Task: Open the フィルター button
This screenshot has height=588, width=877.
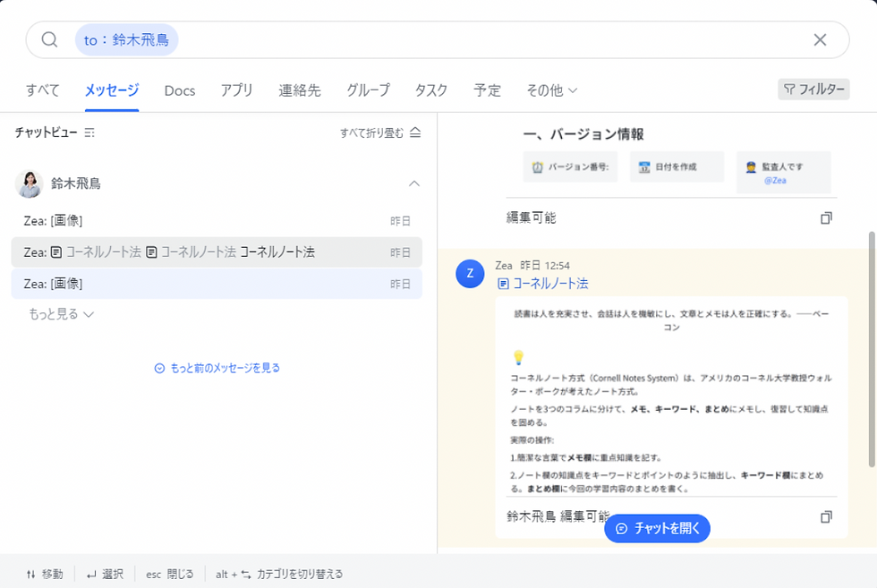Action: (813, 89)
